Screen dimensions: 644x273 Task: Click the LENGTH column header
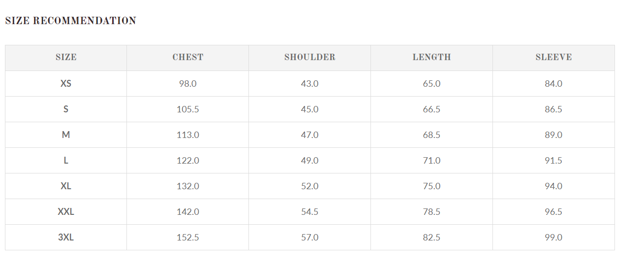coord(431,57)
